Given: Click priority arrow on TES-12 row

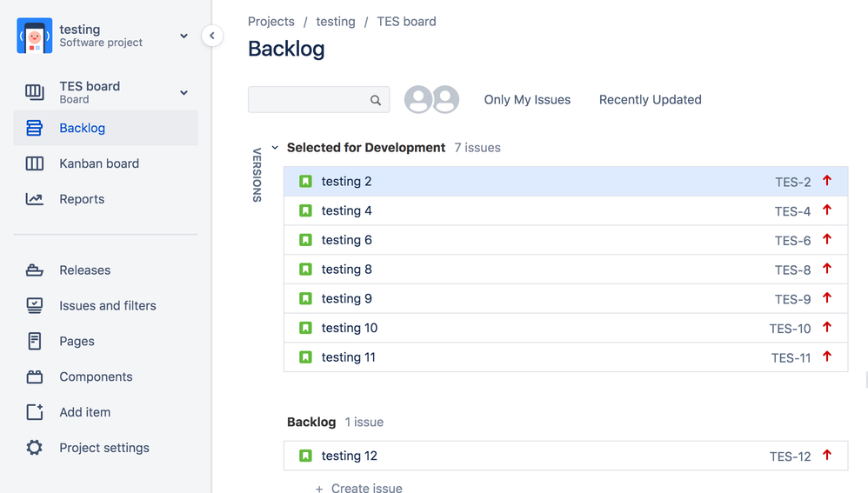Looking at the screenshot, I should (x=827, y=455).
